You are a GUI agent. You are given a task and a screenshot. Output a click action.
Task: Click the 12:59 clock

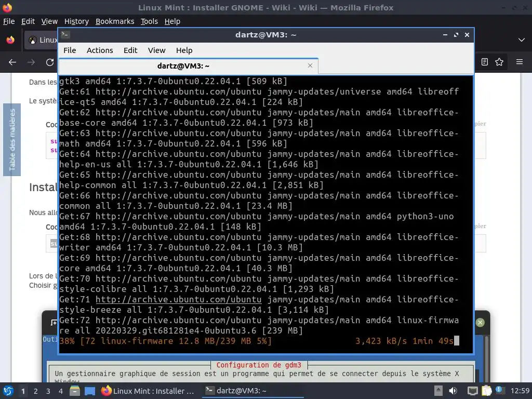(x=520, y=391)
